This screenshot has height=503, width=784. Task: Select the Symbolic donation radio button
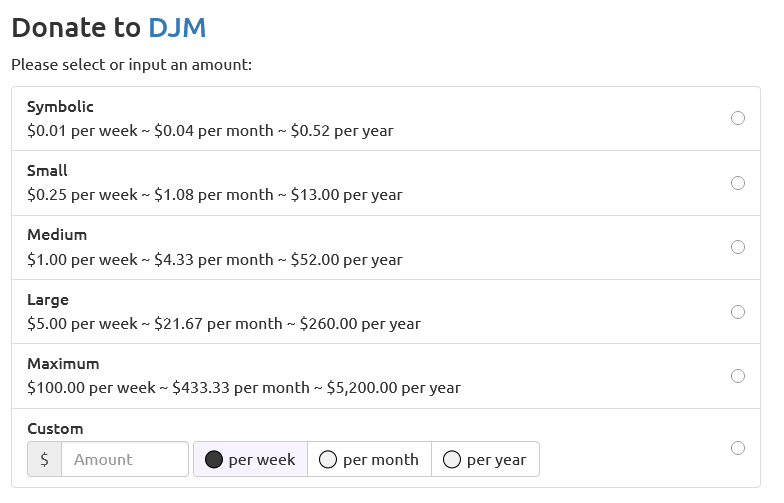click(x=738, y=118)
